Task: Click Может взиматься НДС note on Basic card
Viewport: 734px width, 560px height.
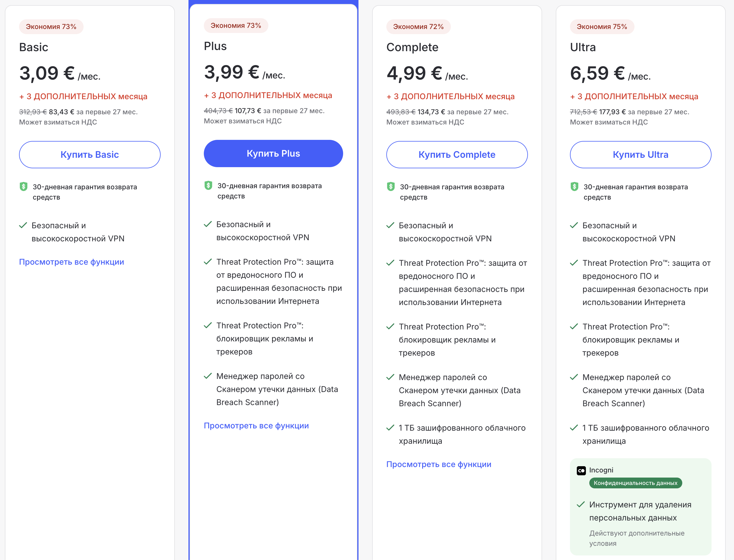Action: (58, 122)
